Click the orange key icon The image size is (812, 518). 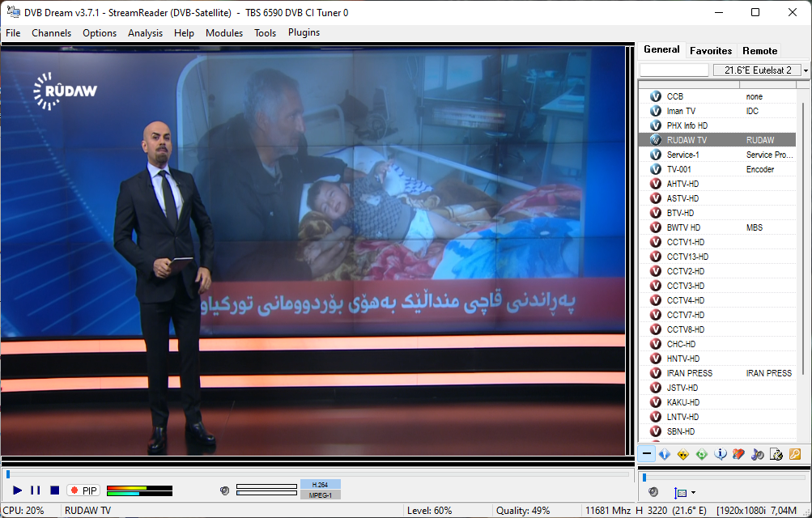pos(795,454)
